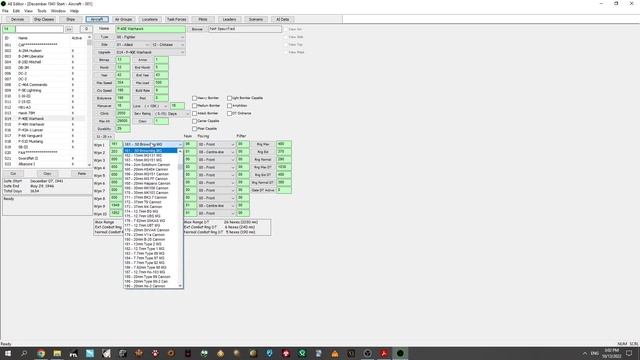The image size is (640, 360).
Task: Select P-40N Warhawk in aircraft list
Action: pyautogui.click(x=31, y=124)
